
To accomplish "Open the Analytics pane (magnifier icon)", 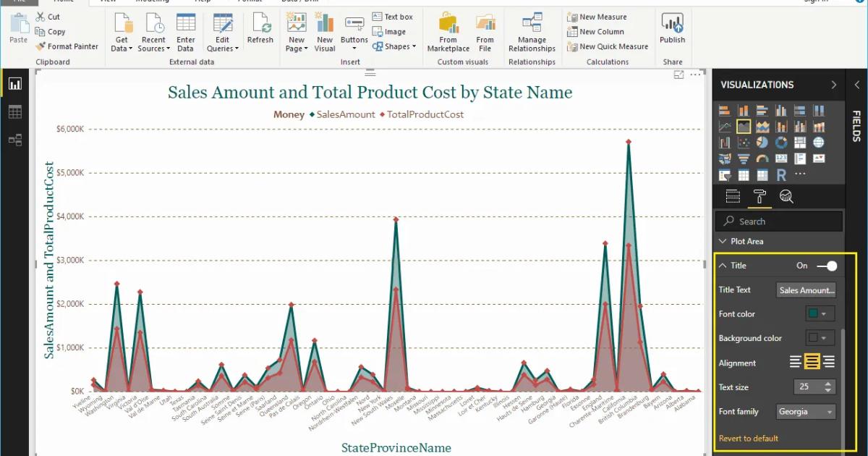I will point(787,195).
